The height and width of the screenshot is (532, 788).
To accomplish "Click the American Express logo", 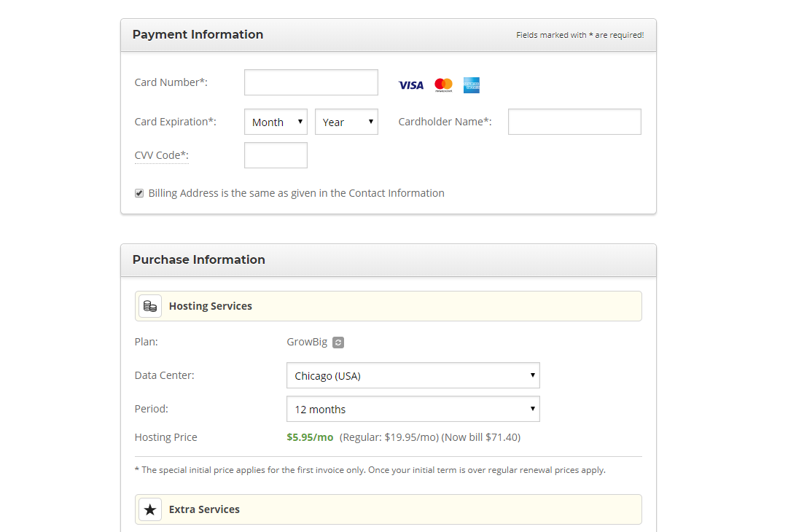I will [472, 85].
